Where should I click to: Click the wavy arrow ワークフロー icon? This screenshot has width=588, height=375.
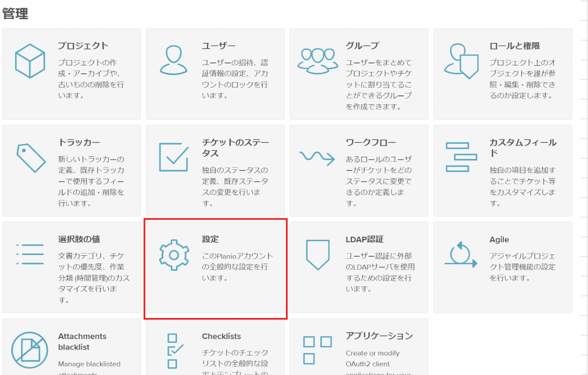[317, 157]
